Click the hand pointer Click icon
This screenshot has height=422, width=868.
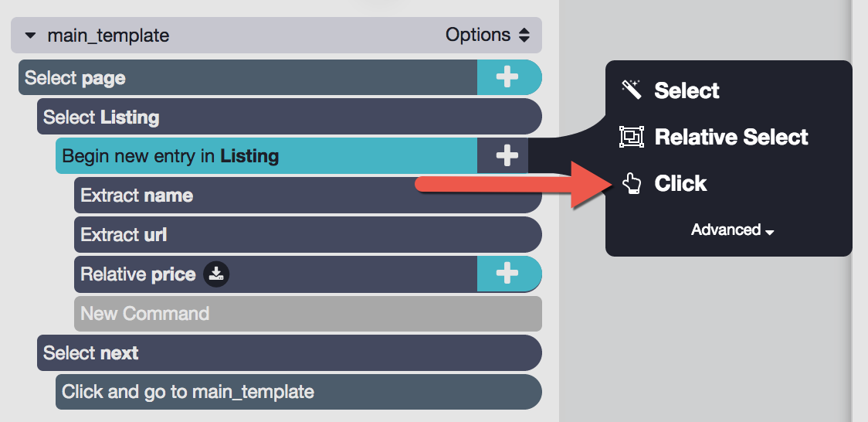[x=631, y=183]
